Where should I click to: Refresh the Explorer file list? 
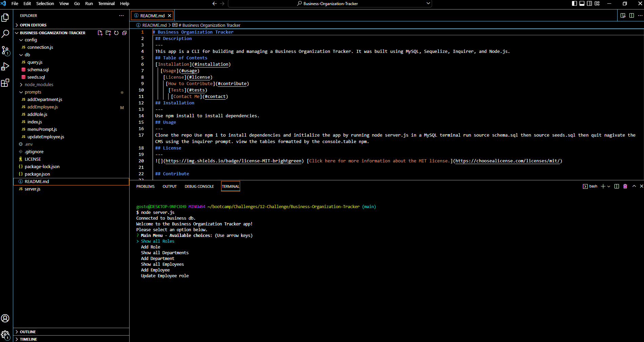(x=116, y=33)
